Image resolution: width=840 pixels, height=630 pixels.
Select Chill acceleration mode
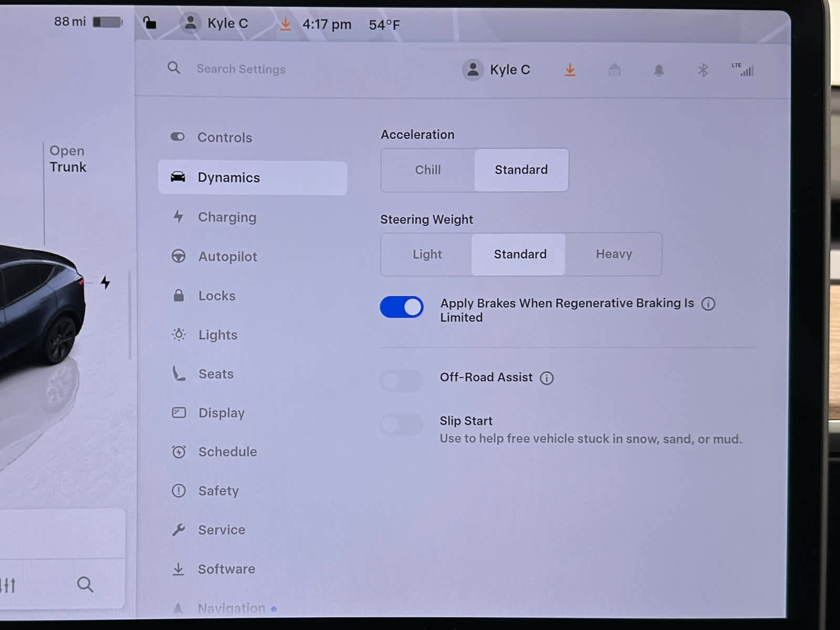(x=428, y=170)
